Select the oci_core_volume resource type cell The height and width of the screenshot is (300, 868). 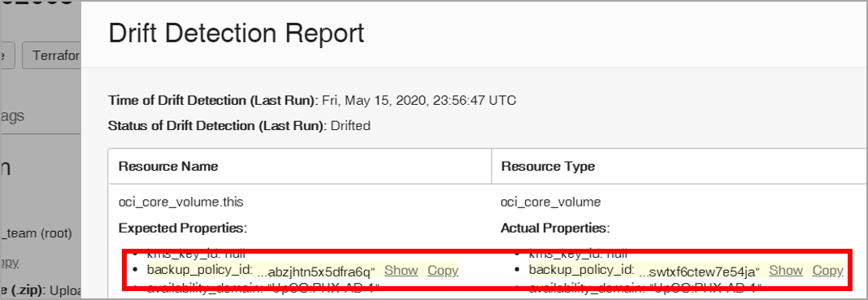(550, 202)
